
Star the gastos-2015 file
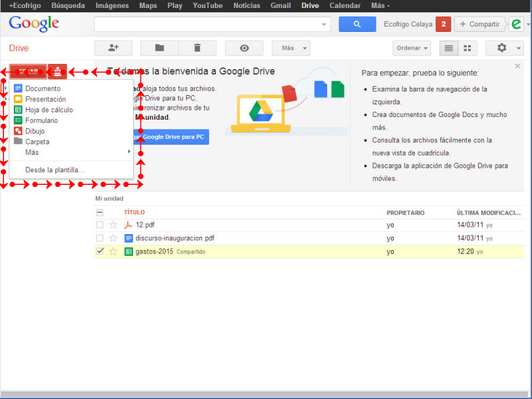point(113,251)
